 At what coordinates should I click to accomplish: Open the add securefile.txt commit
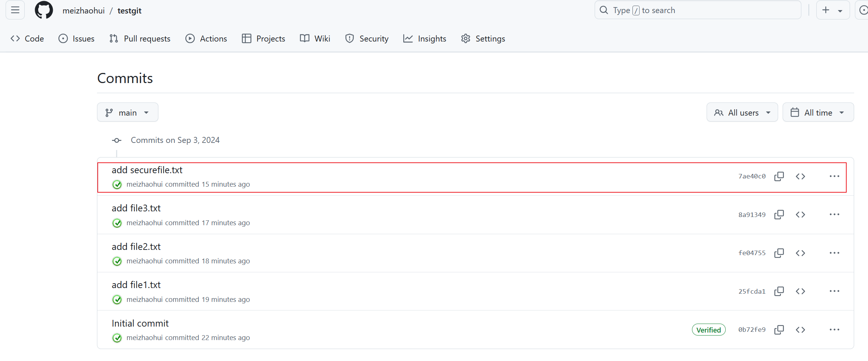click(147, 170)
